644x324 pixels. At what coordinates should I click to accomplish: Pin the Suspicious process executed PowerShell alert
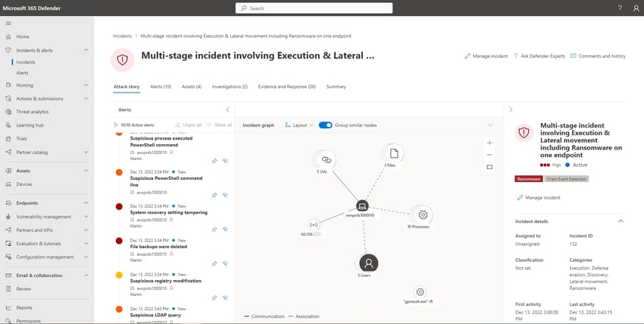pyautogui.click(x=214, y=161)
